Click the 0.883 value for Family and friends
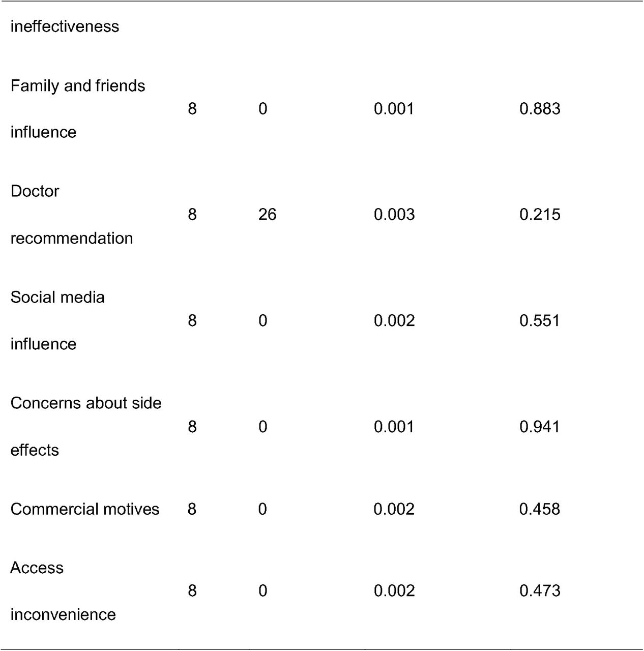The image size is (644, 651). 540,109
